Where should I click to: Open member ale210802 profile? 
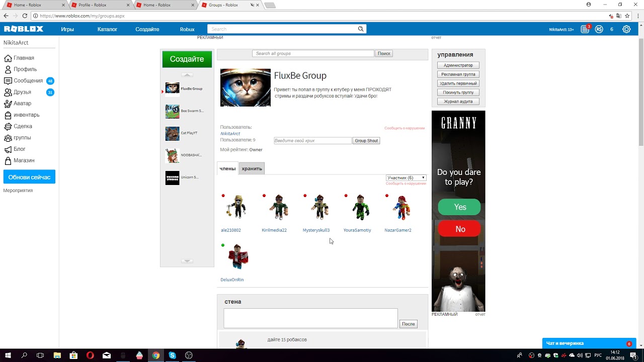click(231, 230)
